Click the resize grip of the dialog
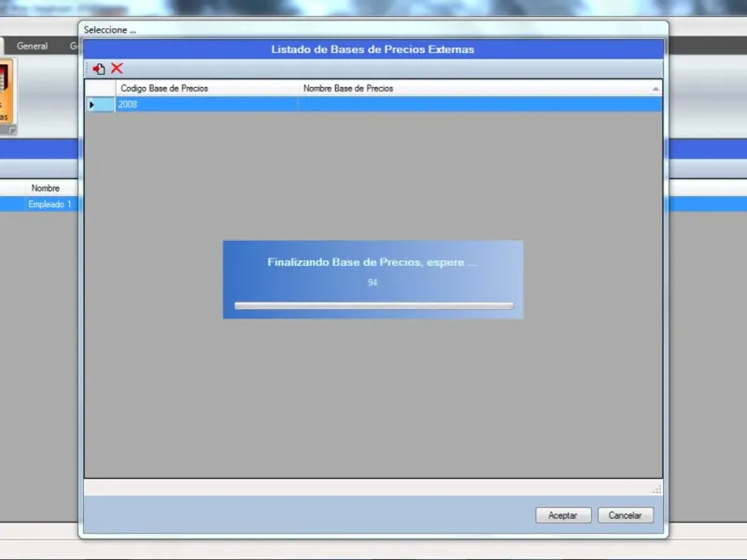Viewport: 747px width, 560px height. (657, 489)
